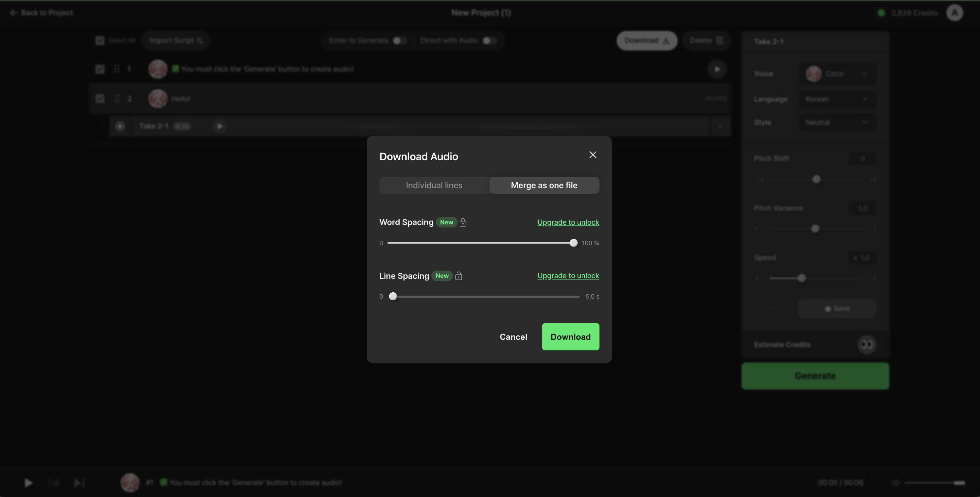Toggle checkbox for line 1
Viewport: 980px width, 497px height.
[100, 69]
